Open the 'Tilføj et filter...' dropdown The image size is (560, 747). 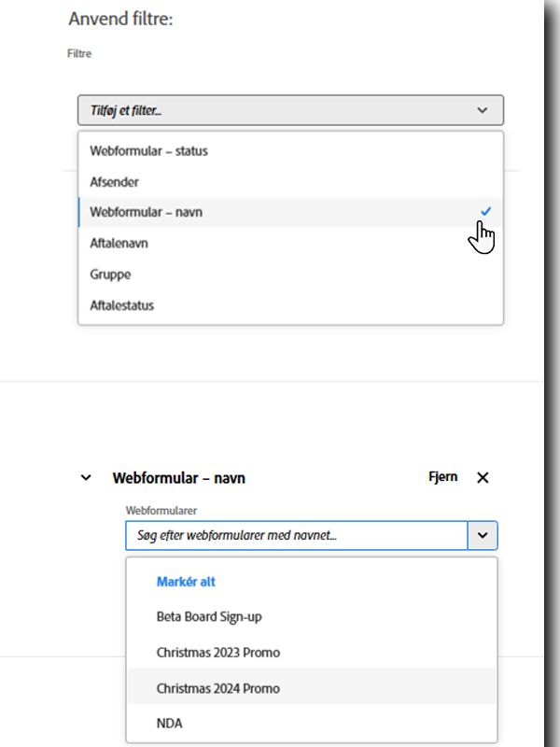click(290, 110)
